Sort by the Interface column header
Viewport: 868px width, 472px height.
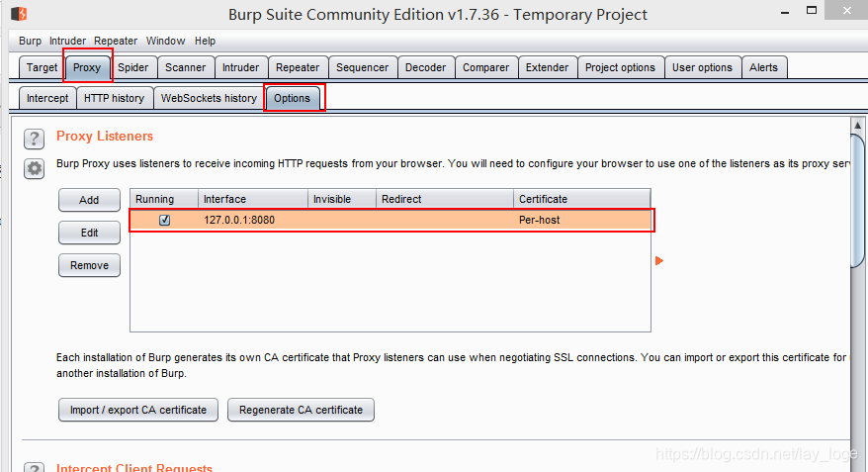[x=253, y=199]
